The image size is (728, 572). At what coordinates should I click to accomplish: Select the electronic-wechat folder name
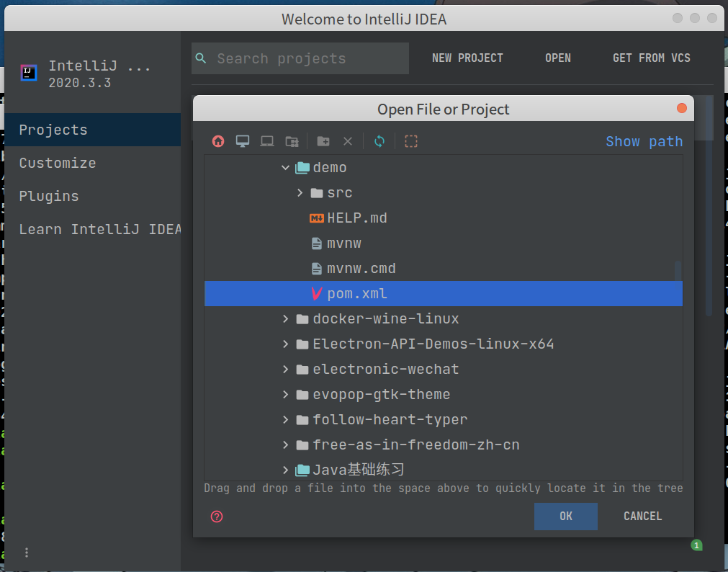point(386,370)
